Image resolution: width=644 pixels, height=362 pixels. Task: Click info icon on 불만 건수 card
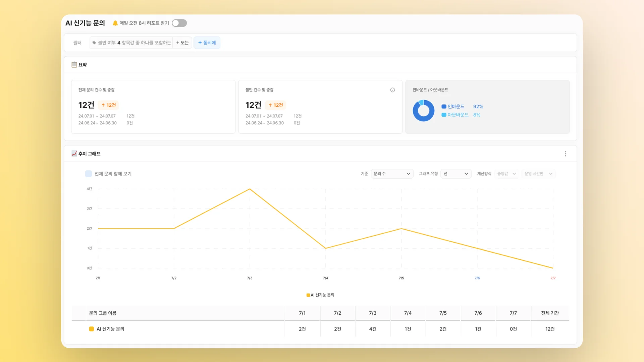tap(392, 90)
